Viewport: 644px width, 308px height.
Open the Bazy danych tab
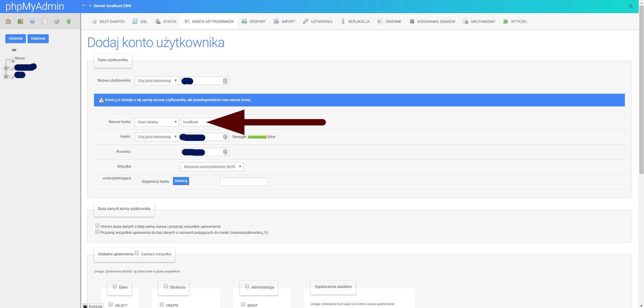[108, 21]
